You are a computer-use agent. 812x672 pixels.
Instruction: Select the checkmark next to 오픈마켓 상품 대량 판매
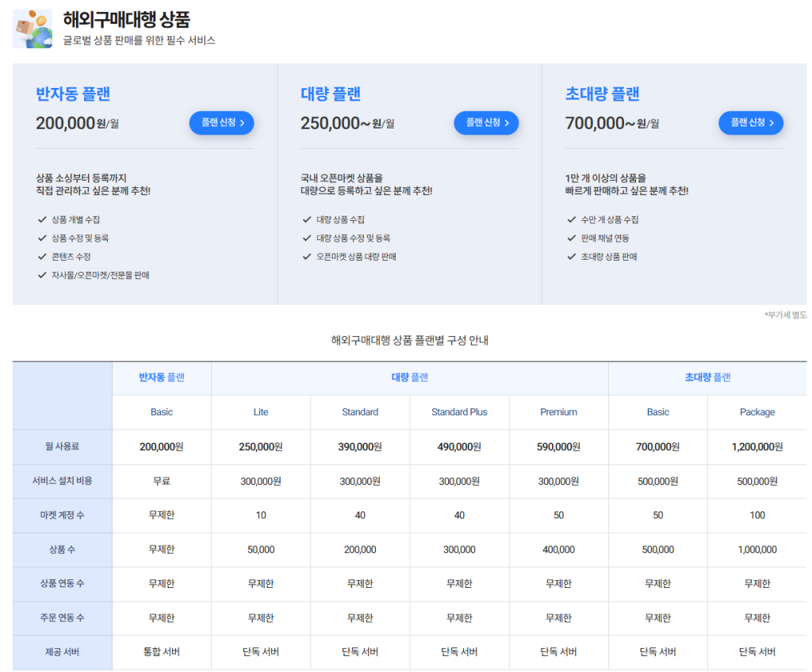pos(307,257)
